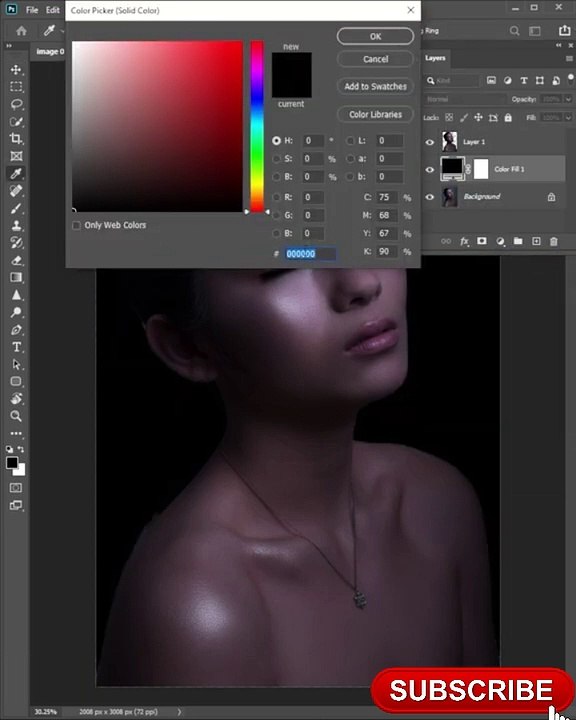Open Color Libraries
Image resolution: width=576 pixels, height=720 pixels.
(x=375, y=114)
